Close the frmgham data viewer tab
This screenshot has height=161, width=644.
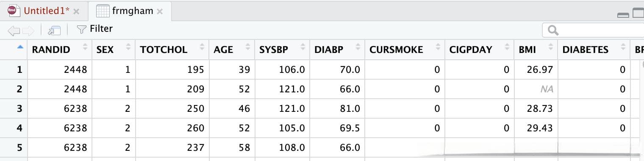[x=160, y=12]
